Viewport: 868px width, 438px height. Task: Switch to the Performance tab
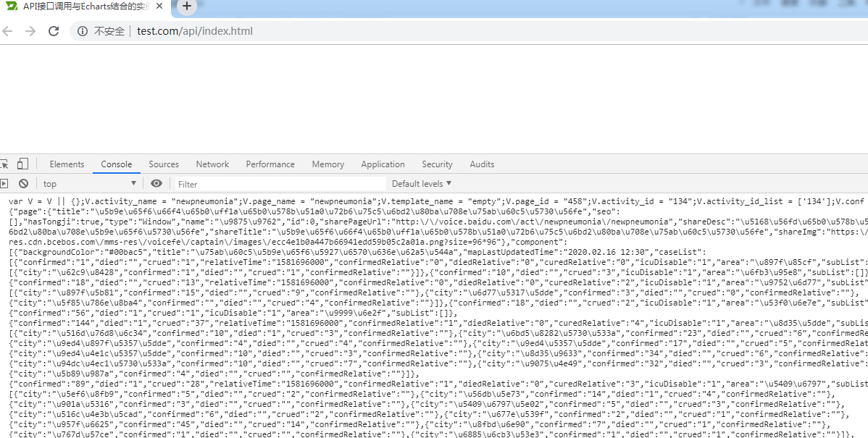(x=270, y=164)
